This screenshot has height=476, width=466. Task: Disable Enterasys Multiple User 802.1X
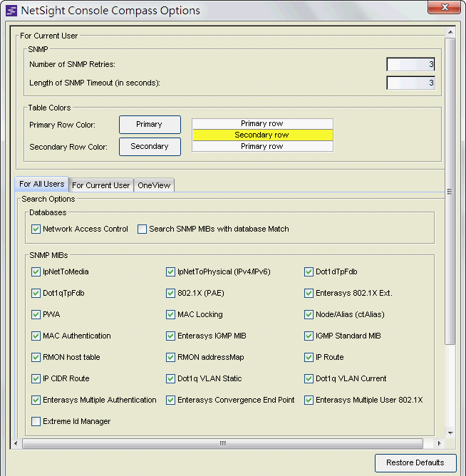point(309,400)
